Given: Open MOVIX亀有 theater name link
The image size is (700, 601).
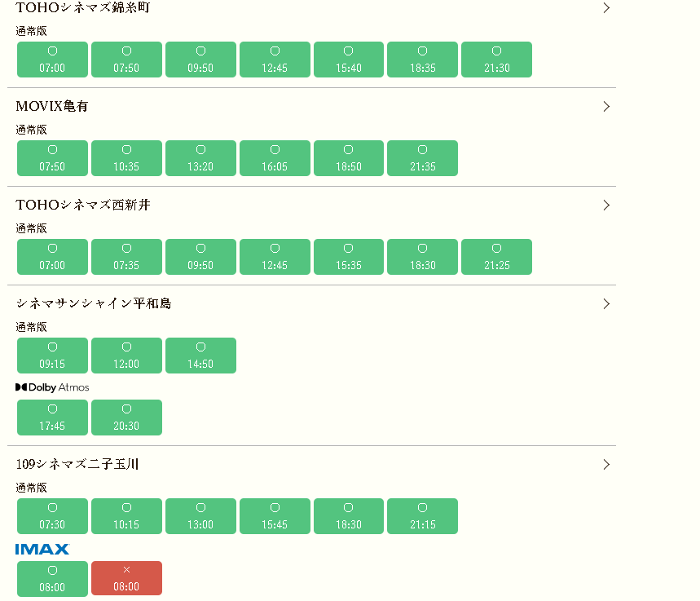Looking at the screenshot, I should coord(52,106).
